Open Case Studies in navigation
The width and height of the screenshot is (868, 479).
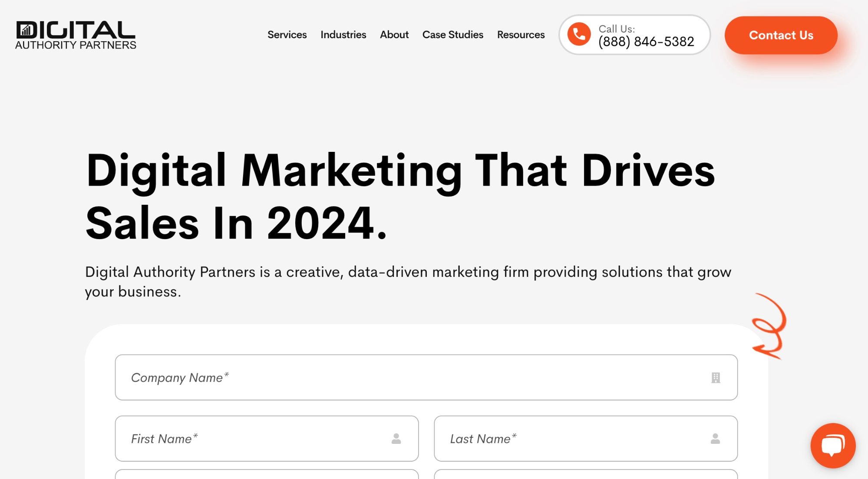(x=452, y=35)
